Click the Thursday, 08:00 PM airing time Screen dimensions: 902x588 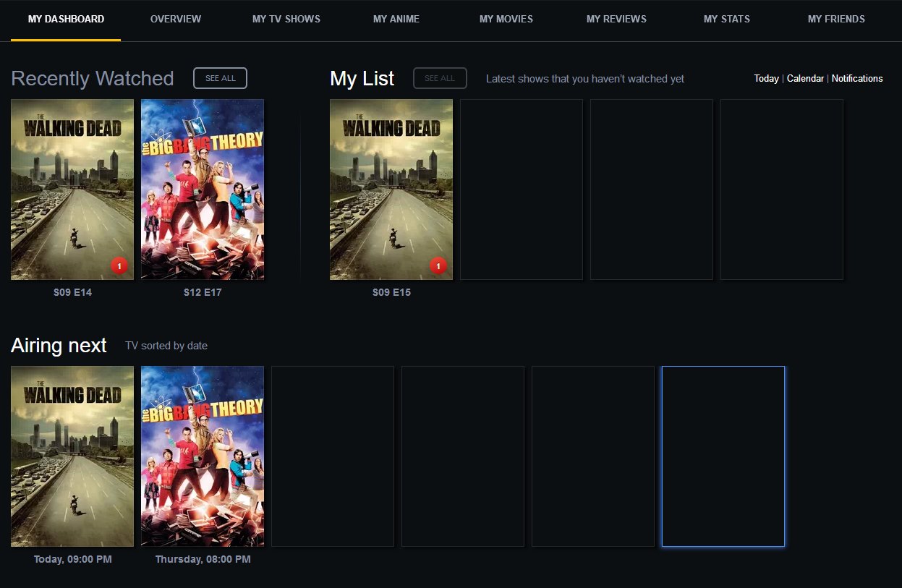[x=203, y=559]
